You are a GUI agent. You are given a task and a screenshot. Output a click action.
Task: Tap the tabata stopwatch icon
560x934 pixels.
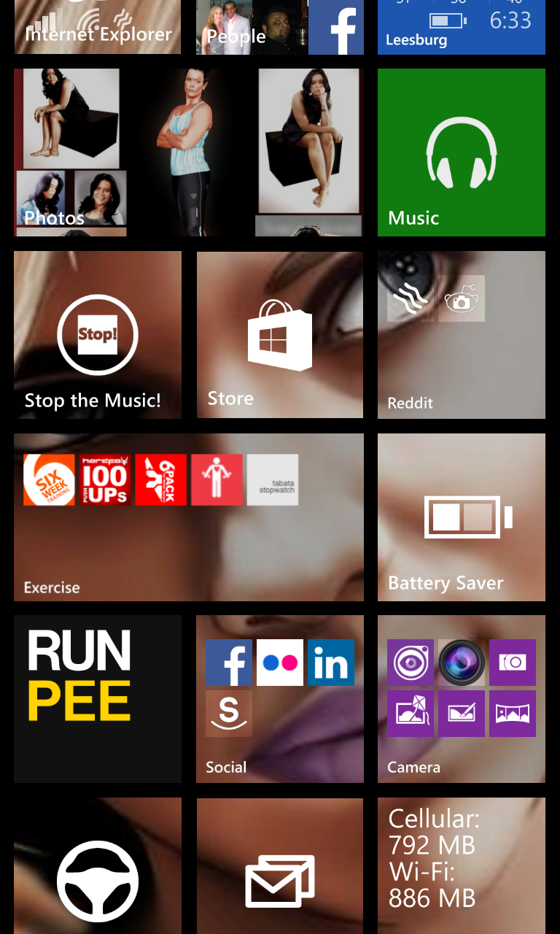(x=273, y=480)
